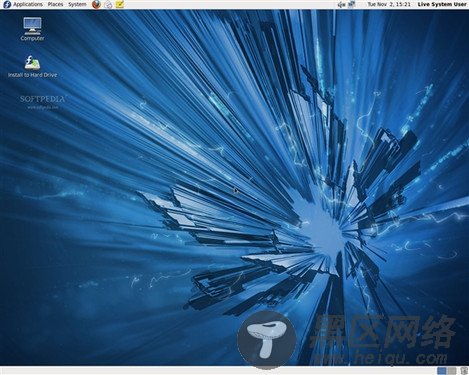The width and height of the screenshot is (469, 375).
Task: Open the System menu
Action: pos(77,4)
